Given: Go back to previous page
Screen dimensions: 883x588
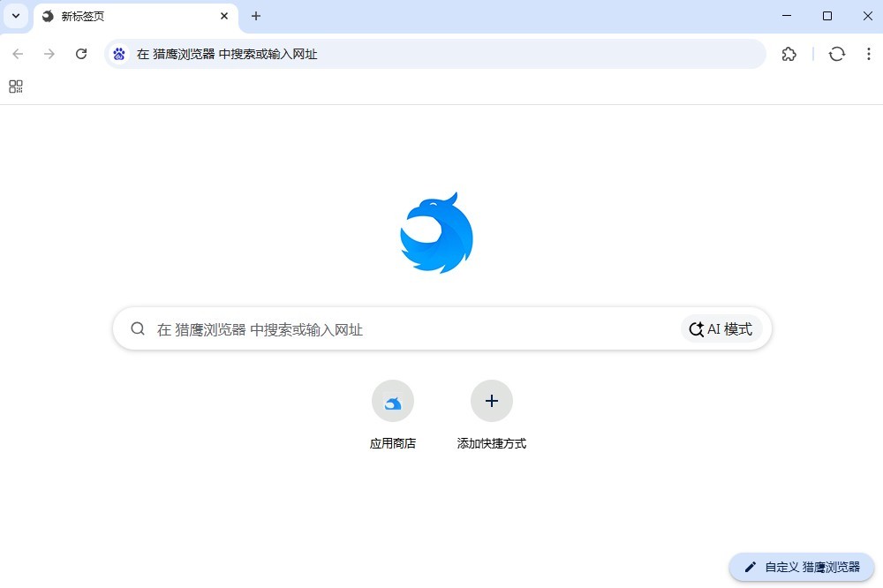Looking at the screenshot, I should tap(18, 54).
